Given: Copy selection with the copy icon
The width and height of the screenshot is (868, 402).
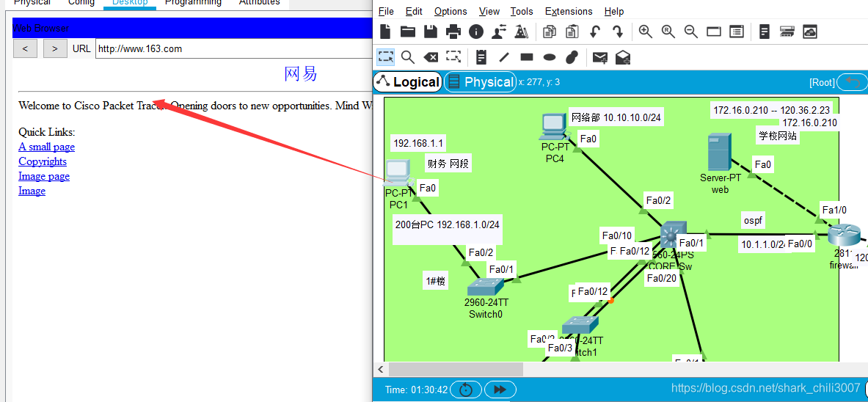Looking at the screenshot, I should (x=550, y=32).
